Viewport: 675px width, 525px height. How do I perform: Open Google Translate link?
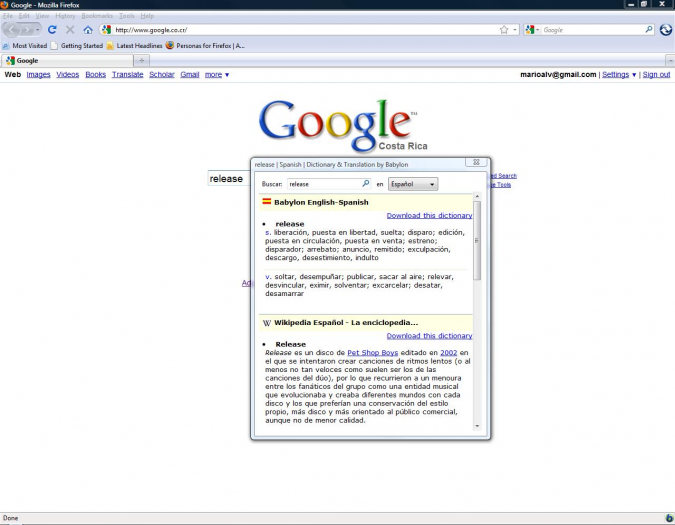tap(127, 74)
